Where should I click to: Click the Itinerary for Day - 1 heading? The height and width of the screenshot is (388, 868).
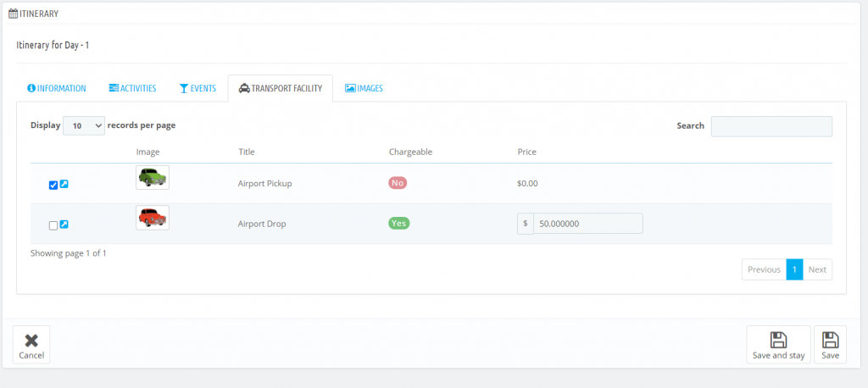pyautogui.click(x=53, y=46)
